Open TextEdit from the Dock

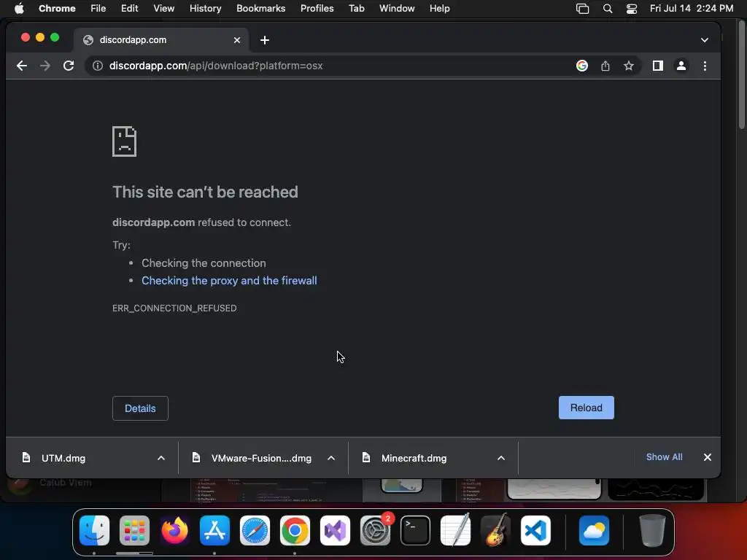point(455,531)
